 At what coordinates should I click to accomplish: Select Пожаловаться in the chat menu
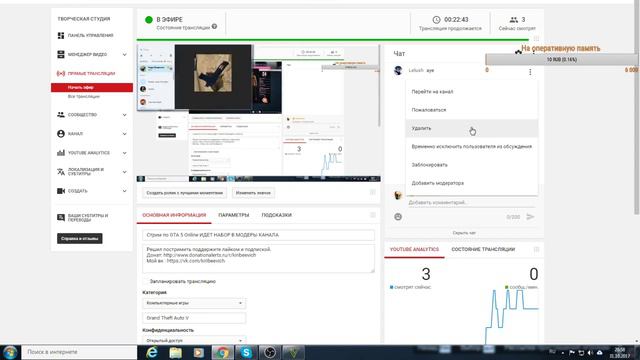pos(471,110)
